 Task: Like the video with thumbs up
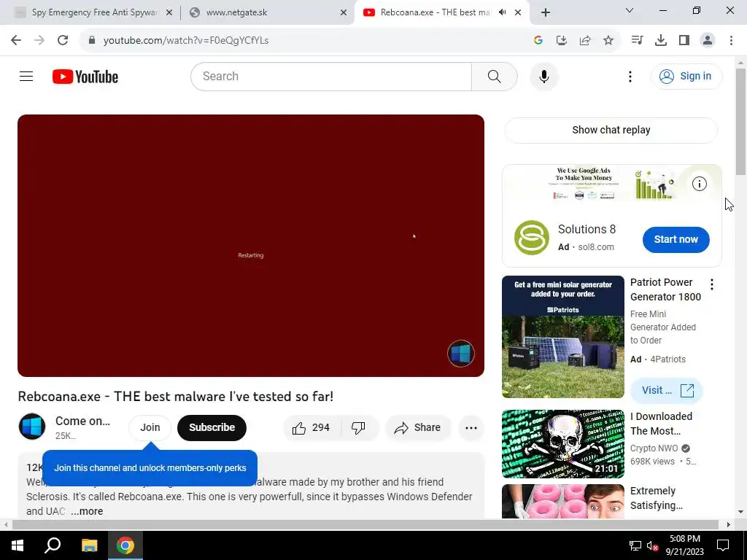click(x=312, y=427)
